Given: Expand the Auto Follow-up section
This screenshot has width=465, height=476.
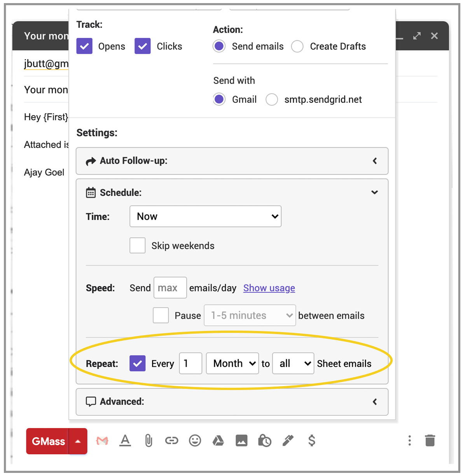Looking at the screenshot, I should tap(232, 161).
